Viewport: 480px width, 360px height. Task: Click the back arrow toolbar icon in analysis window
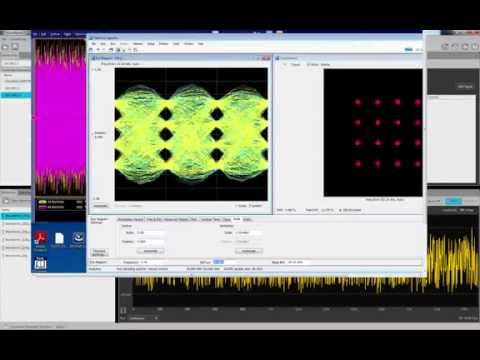click(98, 50)
